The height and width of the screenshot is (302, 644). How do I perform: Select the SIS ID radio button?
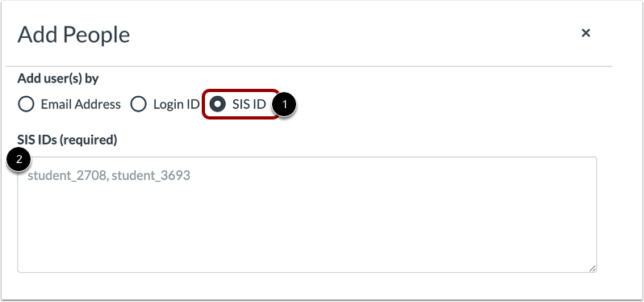point(217,104)
